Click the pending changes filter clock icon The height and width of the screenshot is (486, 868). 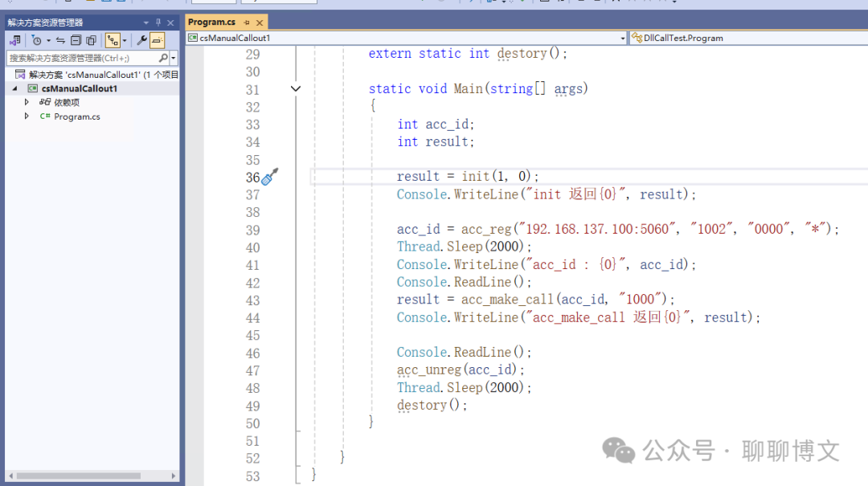36,40
